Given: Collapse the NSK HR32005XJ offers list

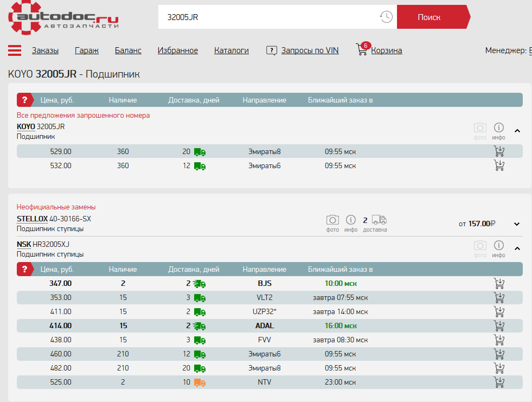Looking at the screenshot, I should (517, 248).
